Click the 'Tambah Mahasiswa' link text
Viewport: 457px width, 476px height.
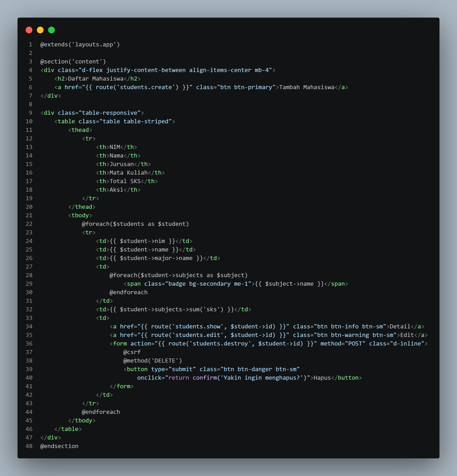click(307, 87)
